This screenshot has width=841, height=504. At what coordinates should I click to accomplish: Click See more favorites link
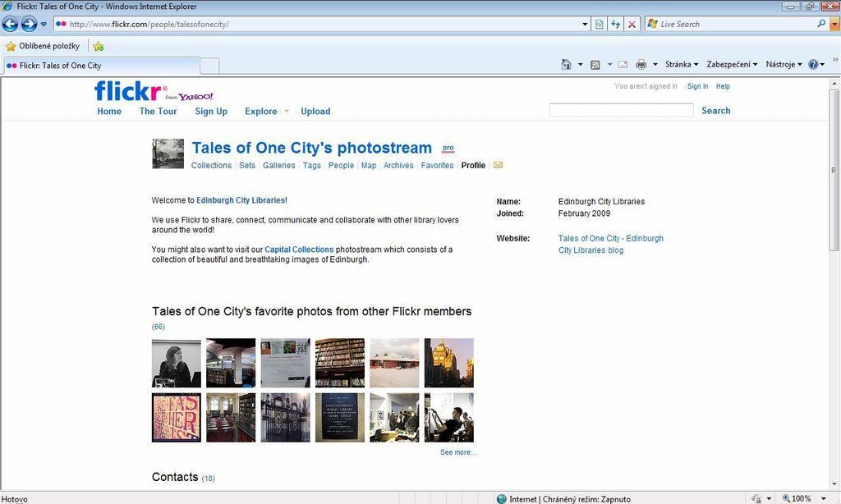coord(458,452)
